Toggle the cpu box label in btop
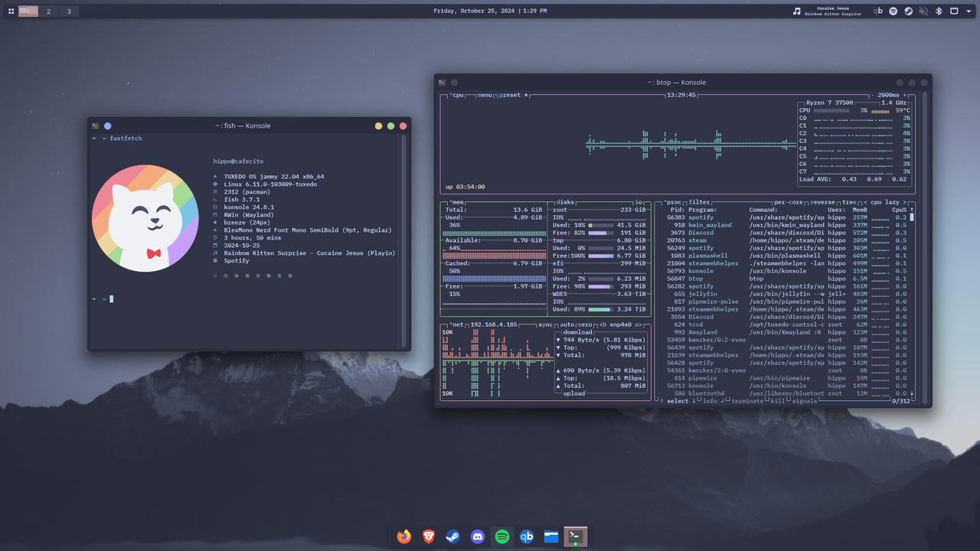 click(x=456, y=95)
